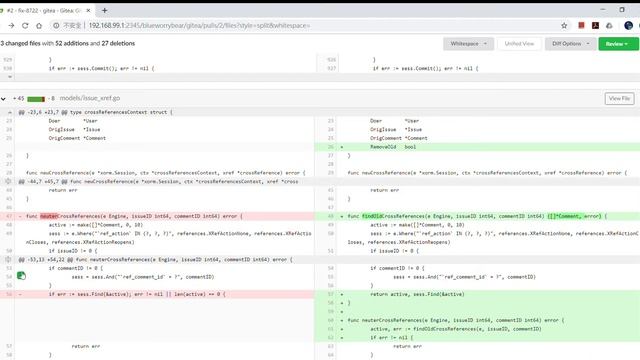Open the Diff Options dropdown

[570, 44]
